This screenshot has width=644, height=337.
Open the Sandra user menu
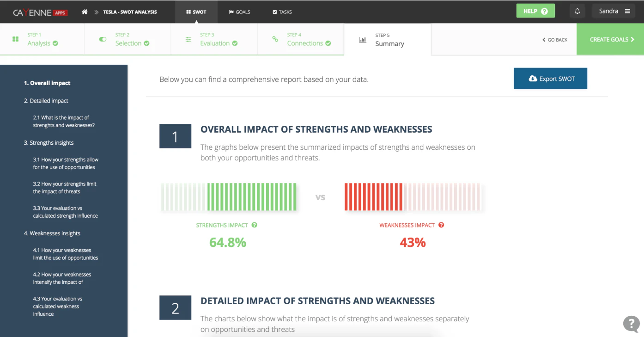point(614,11)
